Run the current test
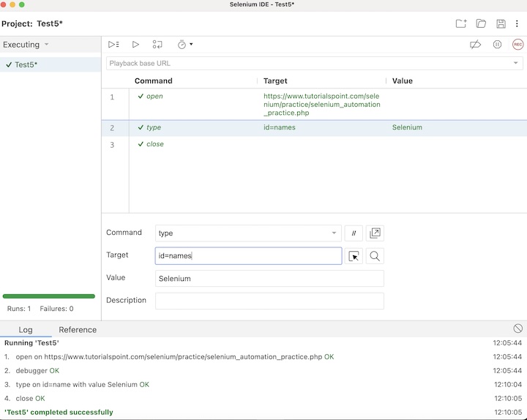This screenshot has height=420, width=527. pos(135,45)
